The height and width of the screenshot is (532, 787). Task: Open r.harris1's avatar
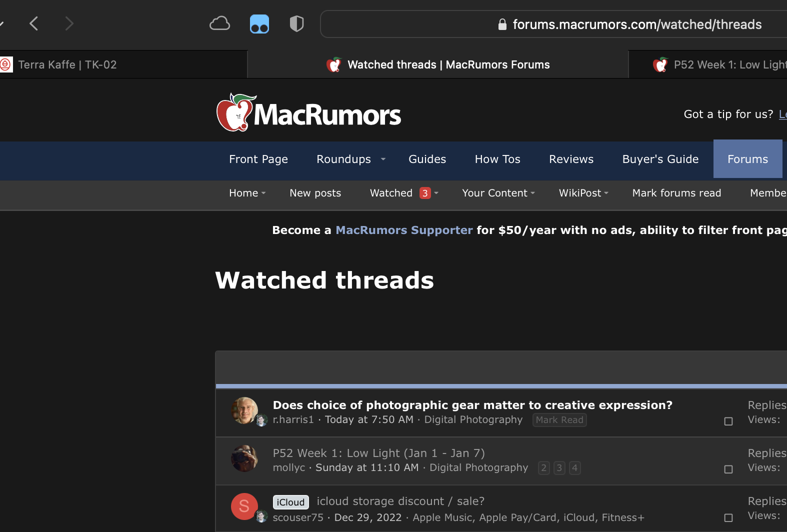pos(244,410)
